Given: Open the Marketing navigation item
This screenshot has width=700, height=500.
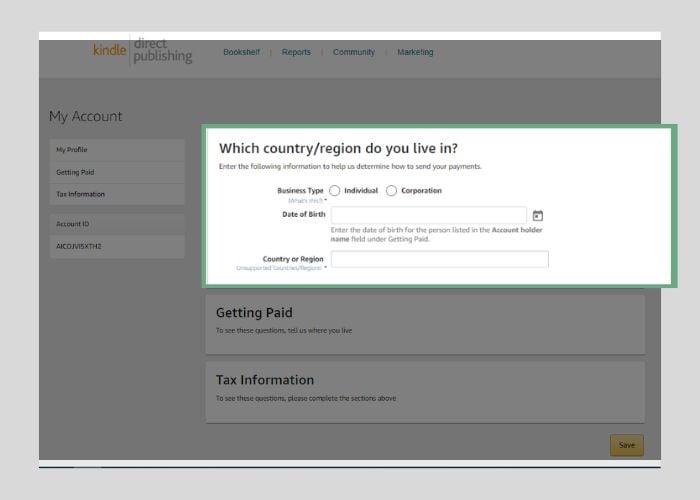Looking at the screenshot, I should click(x=415, y=52).
